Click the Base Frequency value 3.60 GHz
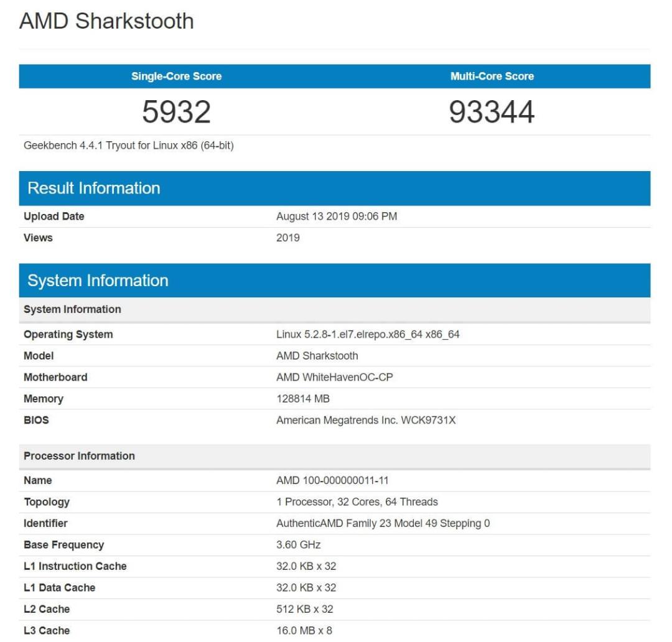This screenshot has width=672, height=642. [298, 545]
